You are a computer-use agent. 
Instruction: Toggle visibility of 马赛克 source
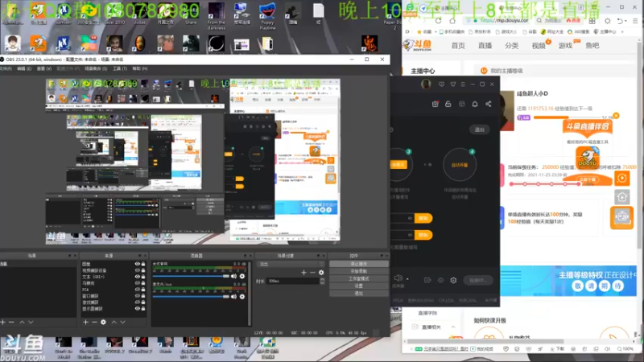(137, 283)
